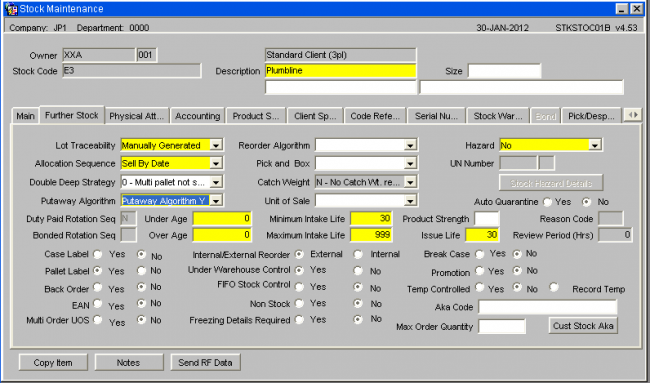
Task: Click the Cust Stock Aka button
Action: click(583, 326)
